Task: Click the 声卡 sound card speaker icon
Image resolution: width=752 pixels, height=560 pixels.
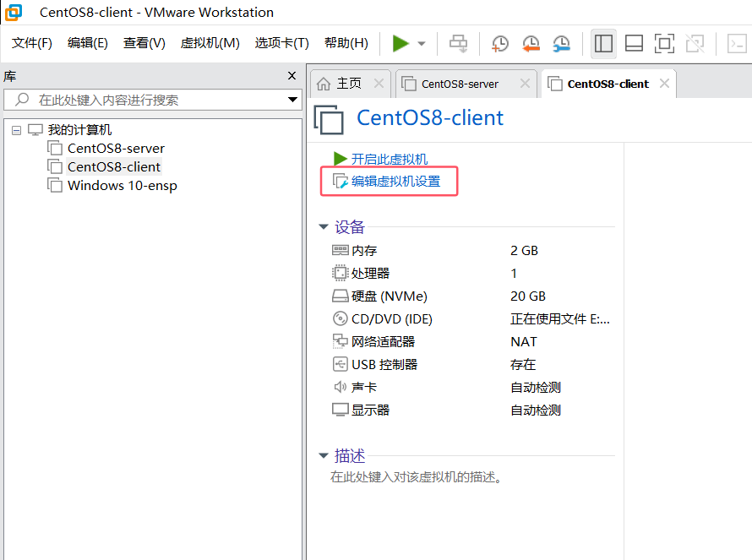Action: (x=340, y=387)
